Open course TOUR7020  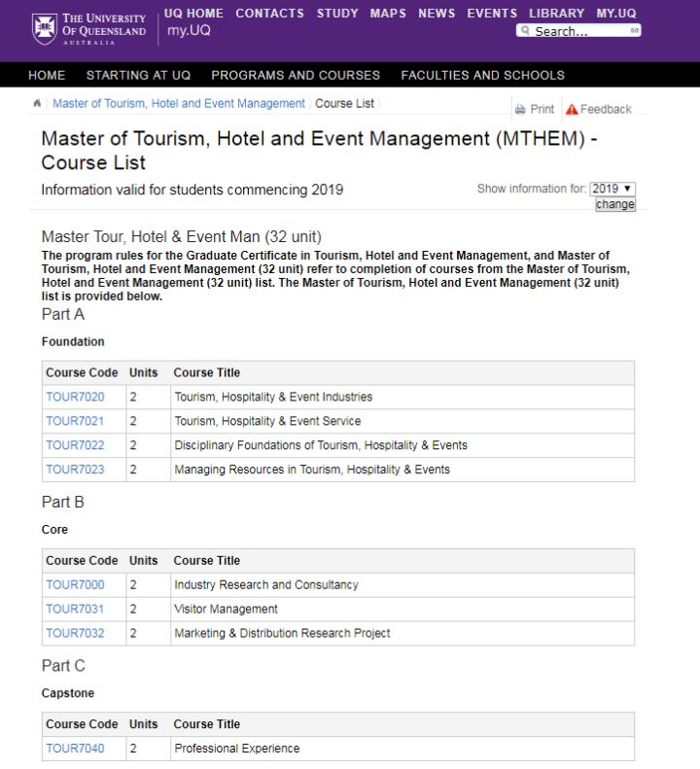pyautogui.click(x=75, y=397)
